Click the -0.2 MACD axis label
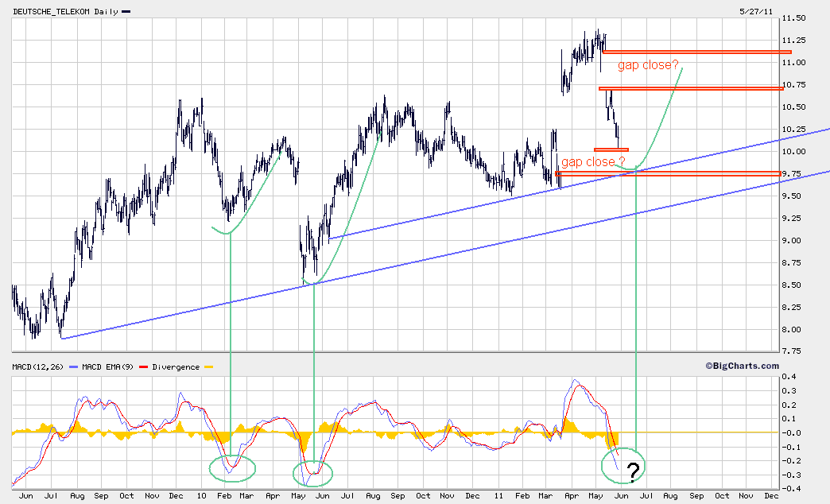Image resolution: width=830 pixels, height=504 pixels. (x=793, y=461)
